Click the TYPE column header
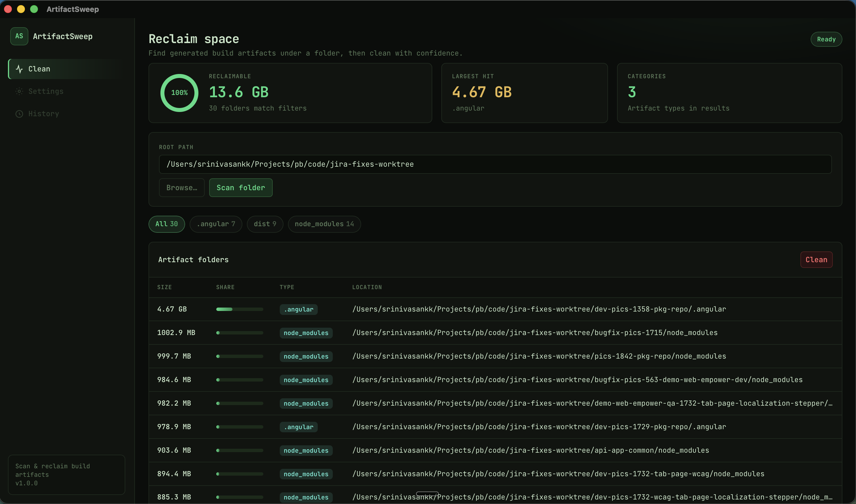Image resolution: width=856 pixels, height=504 pixels. tap(287, 287)
